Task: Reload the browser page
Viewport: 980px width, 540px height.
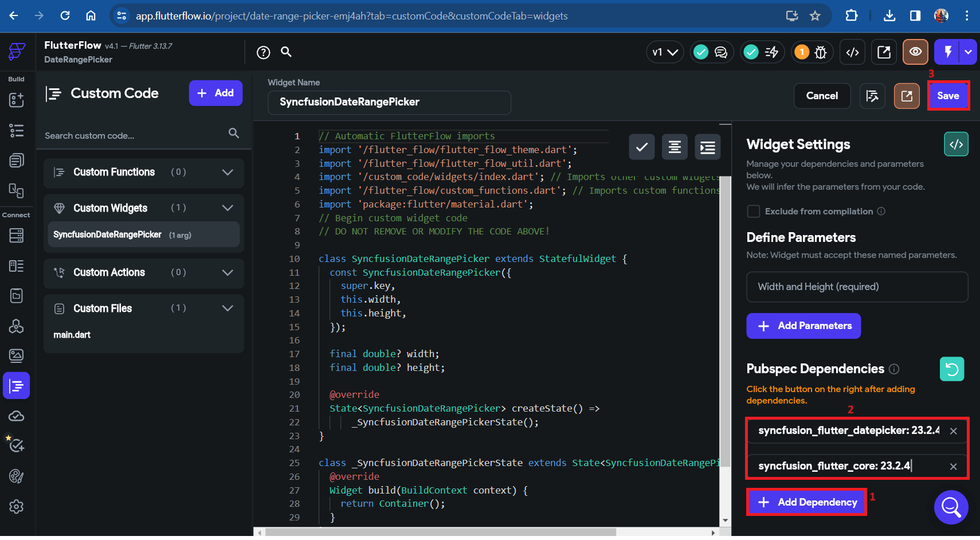Action: [x=65, y=15]
